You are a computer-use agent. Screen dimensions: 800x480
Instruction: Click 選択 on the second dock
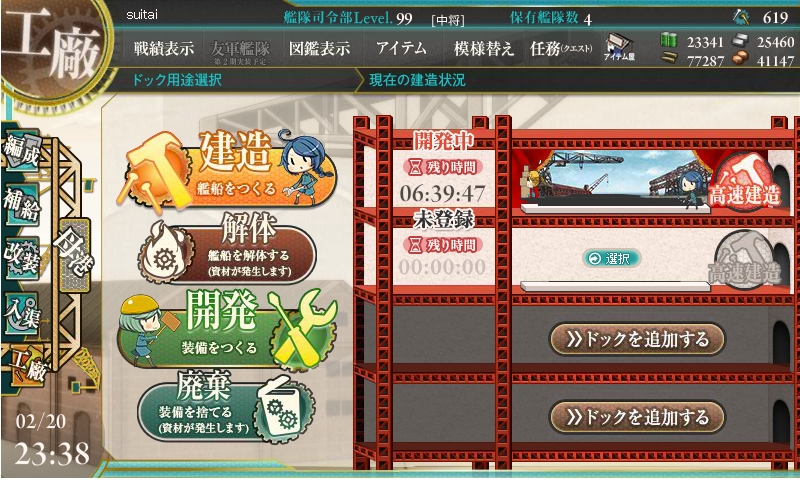coord(611,259)
